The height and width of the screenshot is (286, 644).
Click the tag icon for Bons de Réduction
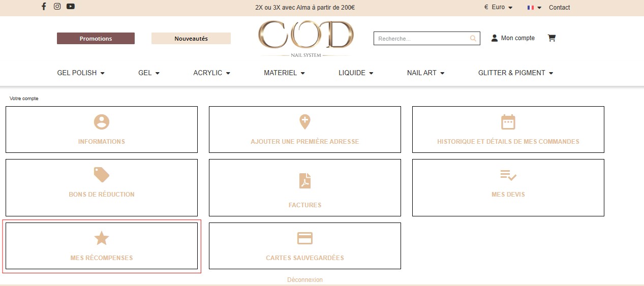point(102,175)
